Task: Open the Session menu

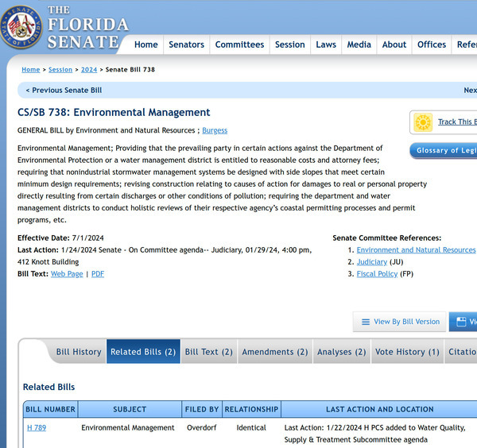Action: 290,44
